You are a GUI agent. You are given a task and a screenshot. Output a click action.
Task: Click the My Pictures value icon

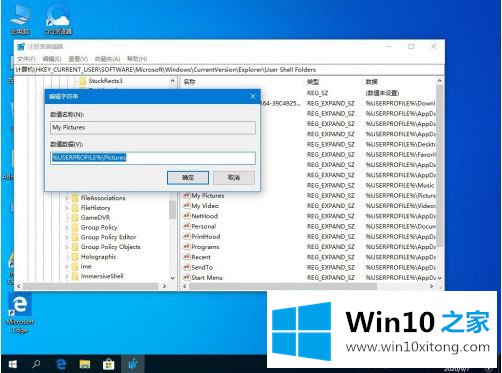[187, 196]
